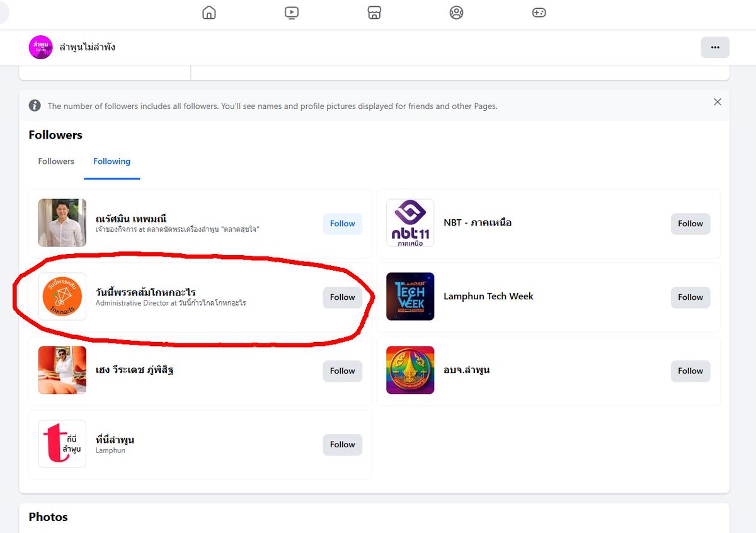
Task: Open the อบจ.ลำพูน rainbow emblem thumbnail
Action: 410,370
